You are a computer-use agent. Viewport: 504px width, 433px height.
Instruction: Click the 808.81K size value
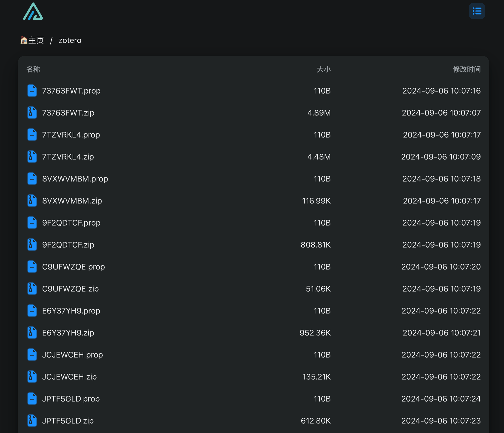click(x=316, y=245)
